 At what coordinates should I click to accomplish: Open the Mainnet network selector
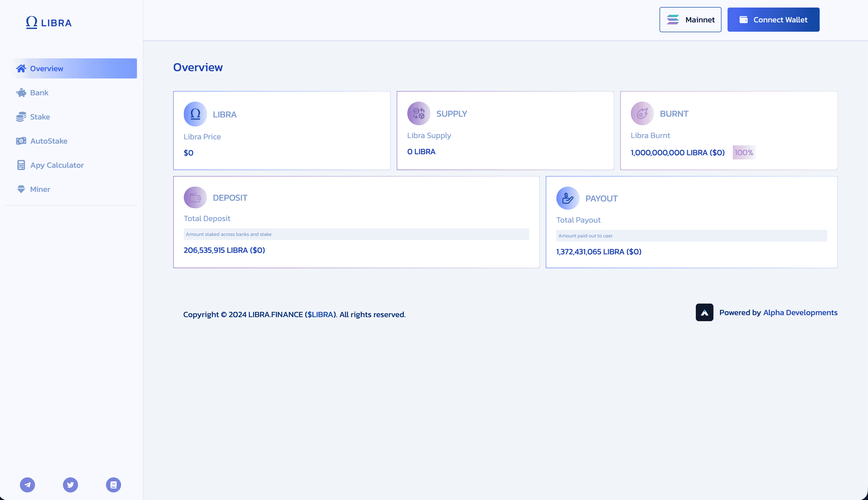(x=690, y=20)
